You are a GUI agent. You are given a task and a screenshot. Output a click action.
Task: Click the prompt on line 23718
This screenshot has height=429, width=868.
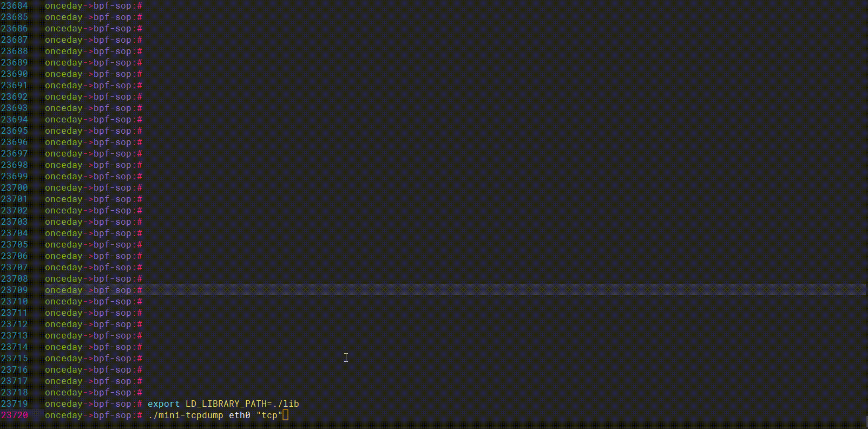[x=94, y=393]
